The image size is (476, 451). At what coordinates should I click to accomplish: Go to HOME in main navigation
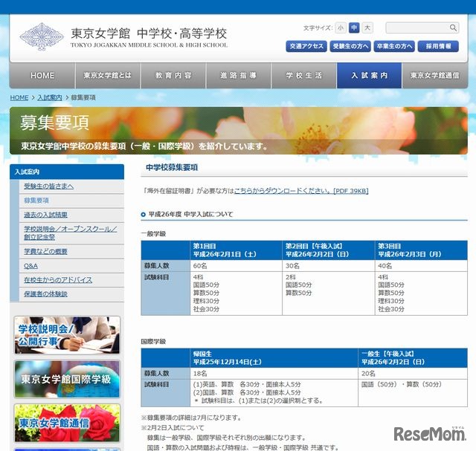coord(42,76)
